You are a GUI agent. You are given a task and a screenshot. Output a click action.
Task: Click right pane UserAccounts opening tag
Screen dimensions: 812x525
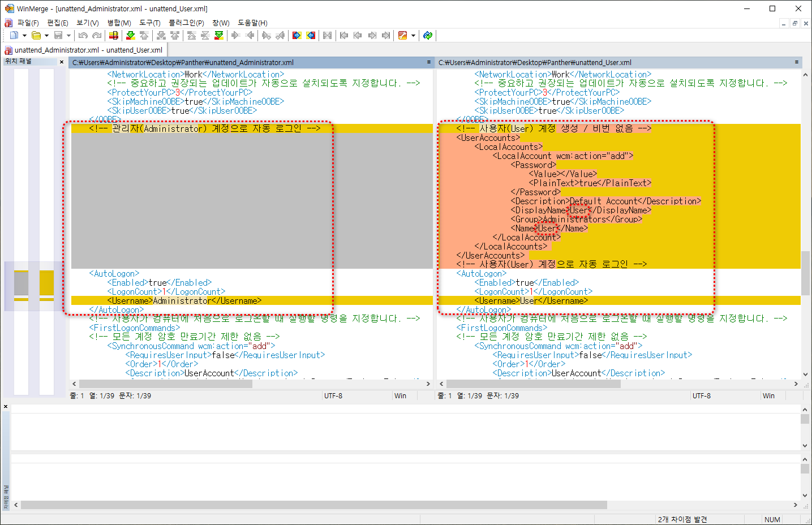[488, 137]
